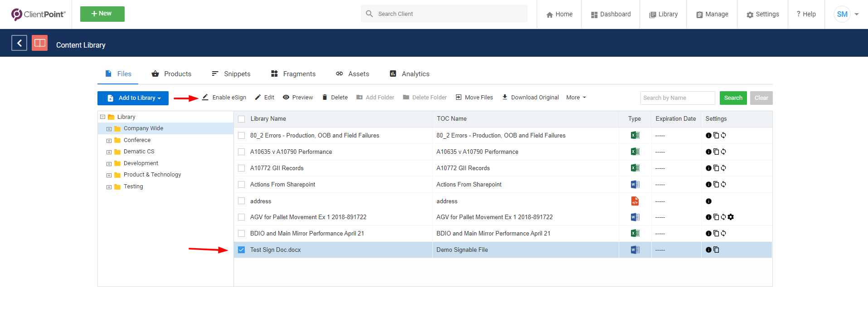Uncheck the Test Sign Doc.docx checkbox
Screen dimensions: 868x314
[x=242, y=250]
